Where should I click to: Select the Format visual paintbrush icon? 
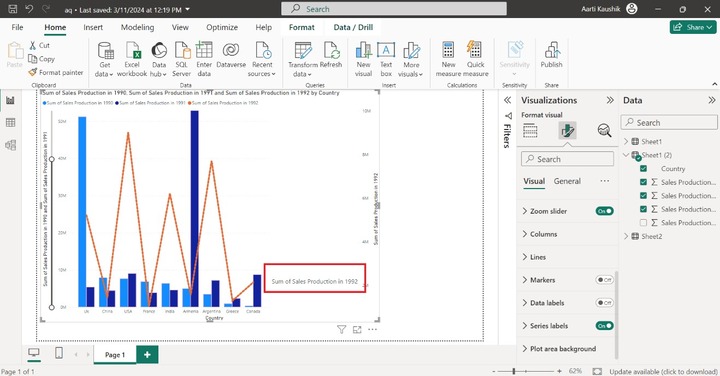click(568, 131)
